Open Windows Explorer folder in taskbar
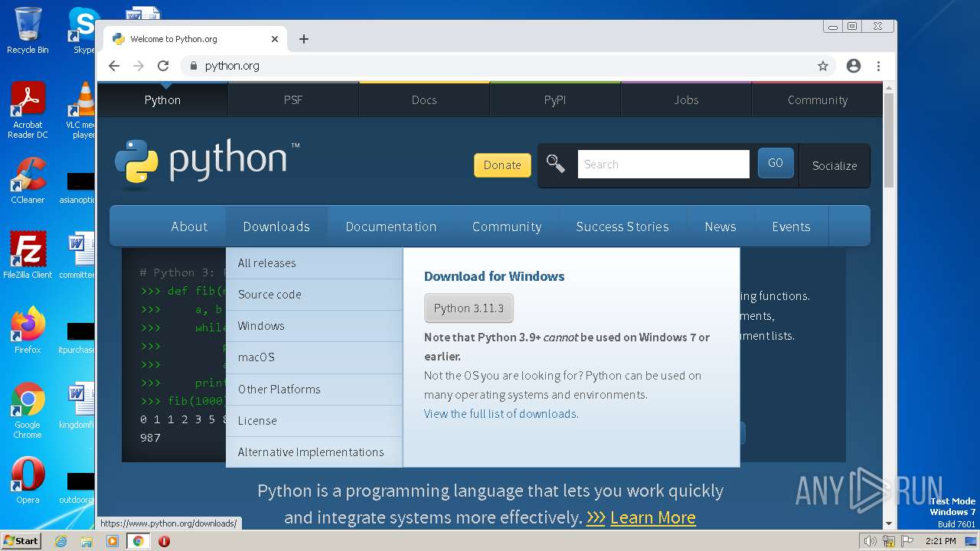The image size is (980, 551). pos(87,541)
